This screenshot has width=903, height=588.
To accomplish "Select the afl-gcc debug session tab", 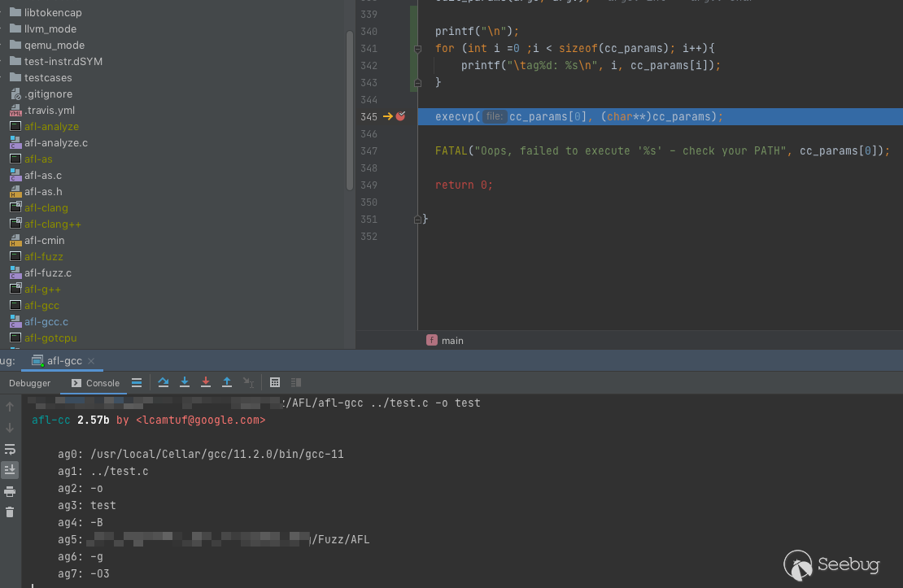I will pos(63,361).
